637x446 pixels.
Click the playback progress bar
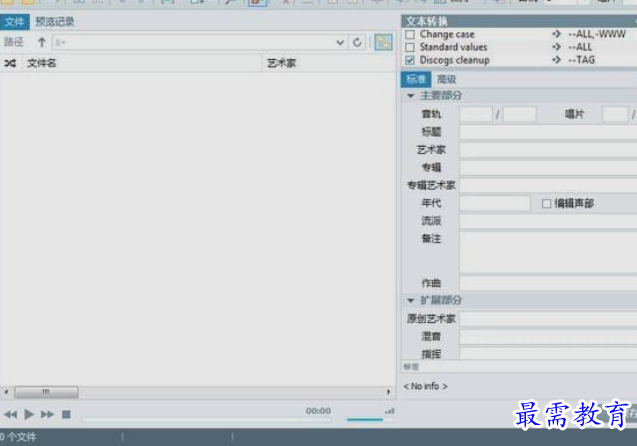pyautogui.click(x=207, y=420)
